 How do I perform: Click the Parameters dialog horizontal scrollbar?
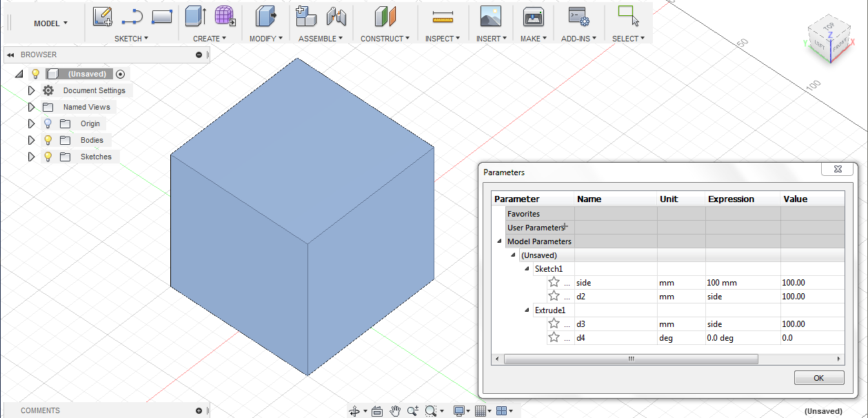pos(630,359)
